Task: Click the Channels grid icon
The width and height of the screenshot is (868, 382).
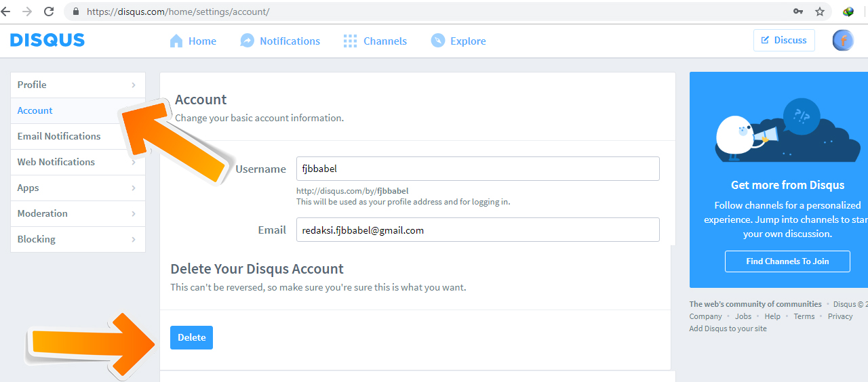Action: [x=350, y=41]
